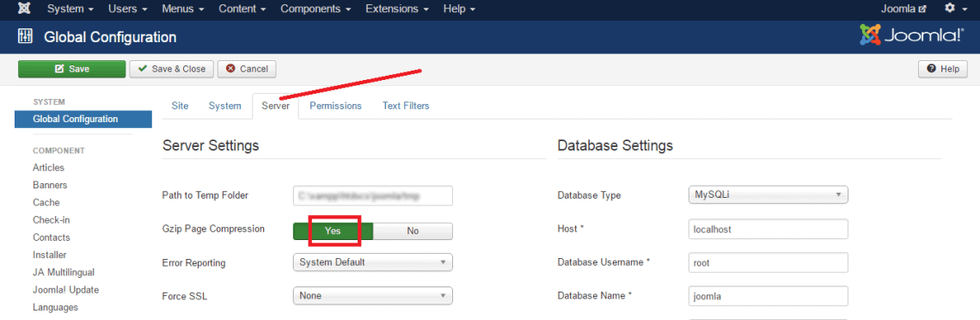Click the Global Configuration sliders icon
The height and width of the screenshot is (320, 980).
pos(25,37)
